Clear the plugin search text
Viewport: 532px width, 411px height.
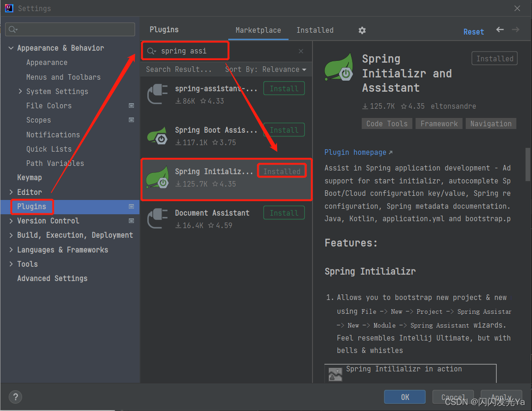coord(301,51)
